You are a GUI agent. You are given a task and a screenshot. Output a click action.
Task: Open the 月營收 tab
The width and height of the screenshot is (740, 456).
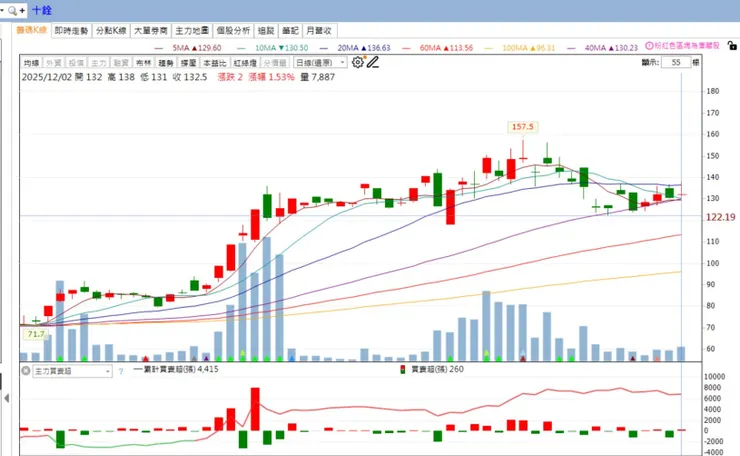319,31
